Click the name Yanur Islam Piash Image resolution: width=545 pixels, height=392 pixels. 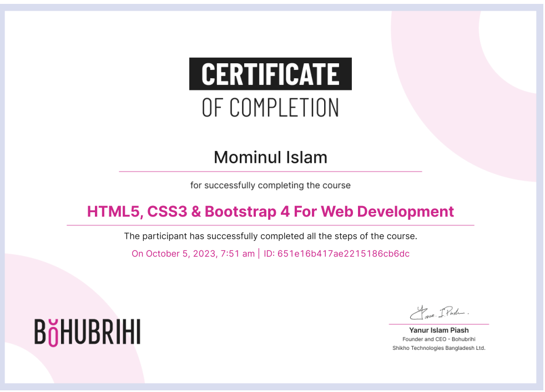click(438, 330)
